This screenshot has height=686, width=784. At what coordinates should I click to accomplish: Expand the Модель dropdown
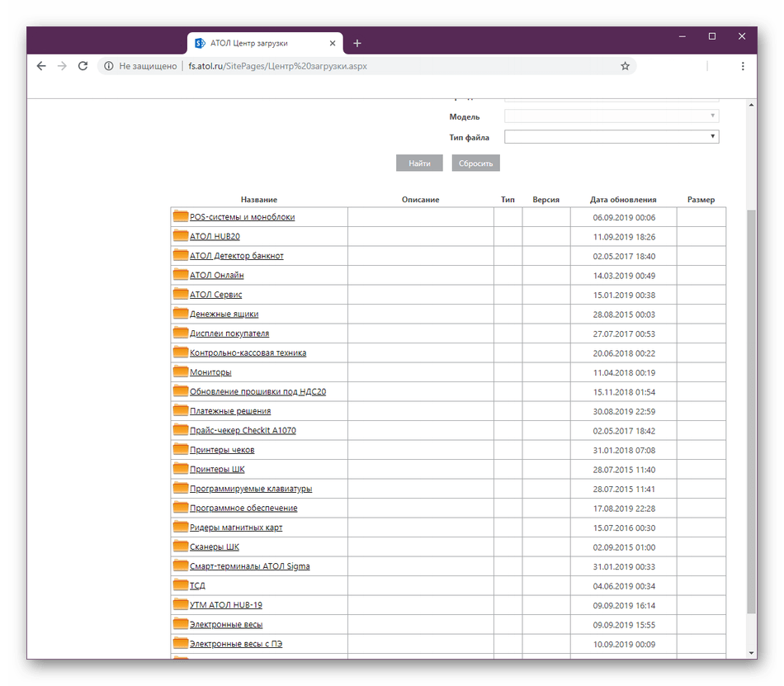click(612, 116)
